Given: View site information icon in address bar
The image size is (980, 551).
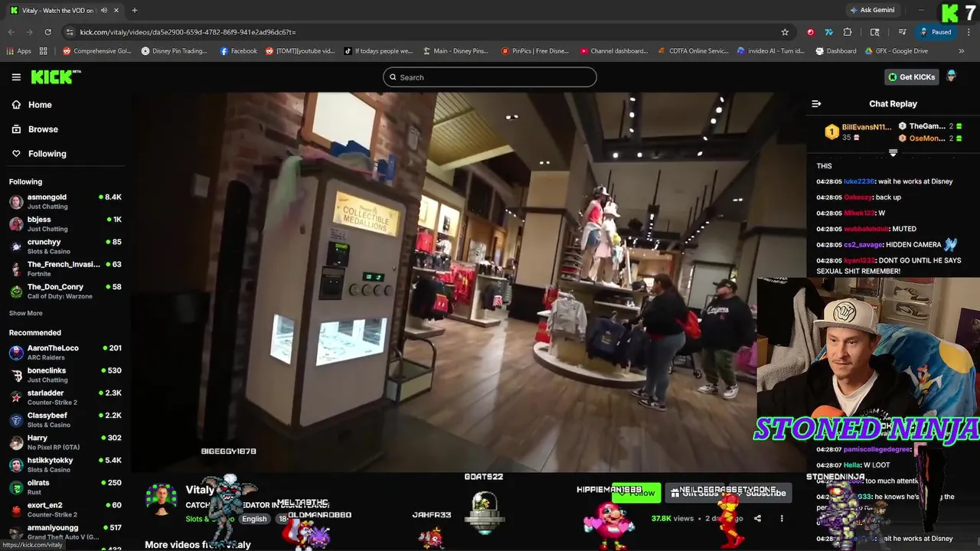Looking at the screenshot, I should click(70, 32).
